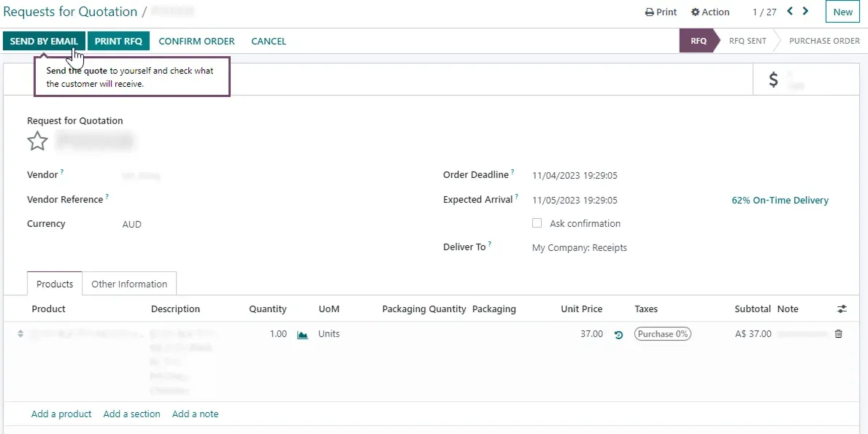Mark this quotation as favorite with the star
The image size is (868, 434).
[37, 141]
